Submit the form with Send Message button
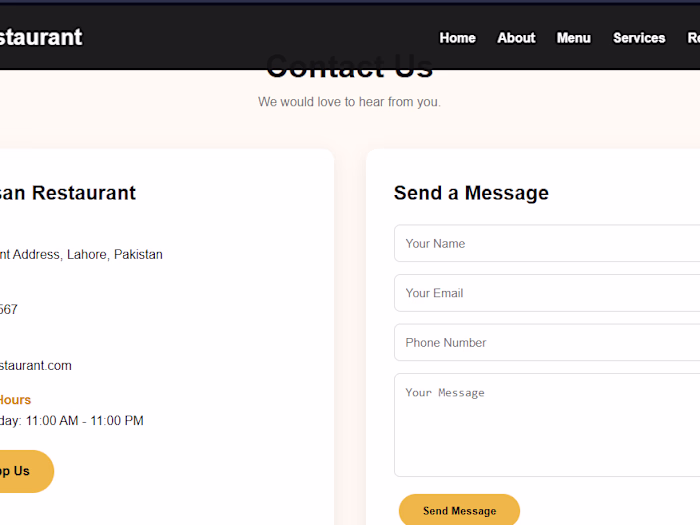Image resolution: width=700 pixels, height=525 pixels. coord(459,510)
